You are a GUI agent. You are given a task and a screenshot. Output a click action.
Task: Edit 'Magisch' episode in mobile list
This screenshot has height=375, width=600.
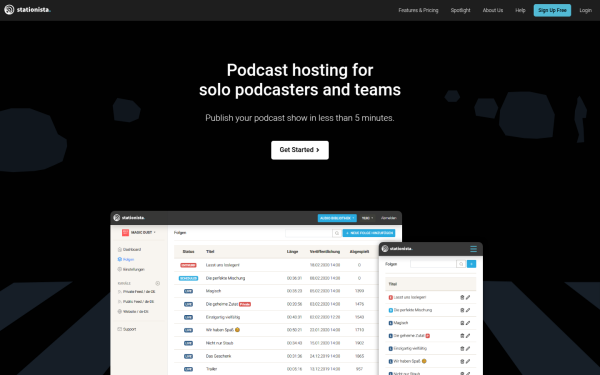[468, 323]
